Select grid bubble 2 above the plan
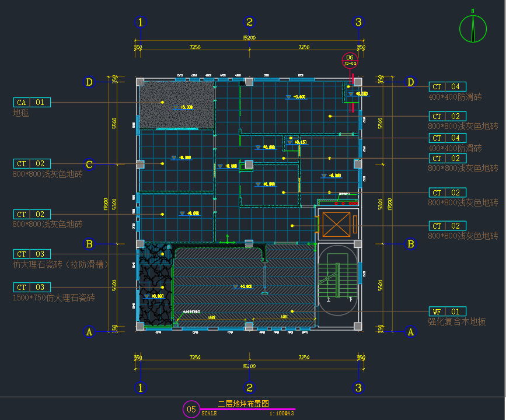The width and height of the screenshot is (506, 420). 249,22
